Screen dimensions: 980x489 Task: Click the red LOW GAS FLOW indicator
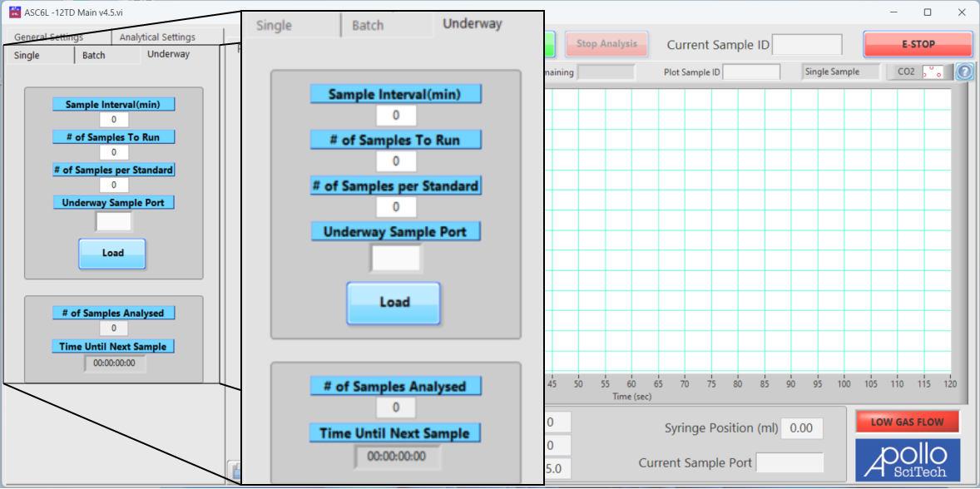point(908,422)
